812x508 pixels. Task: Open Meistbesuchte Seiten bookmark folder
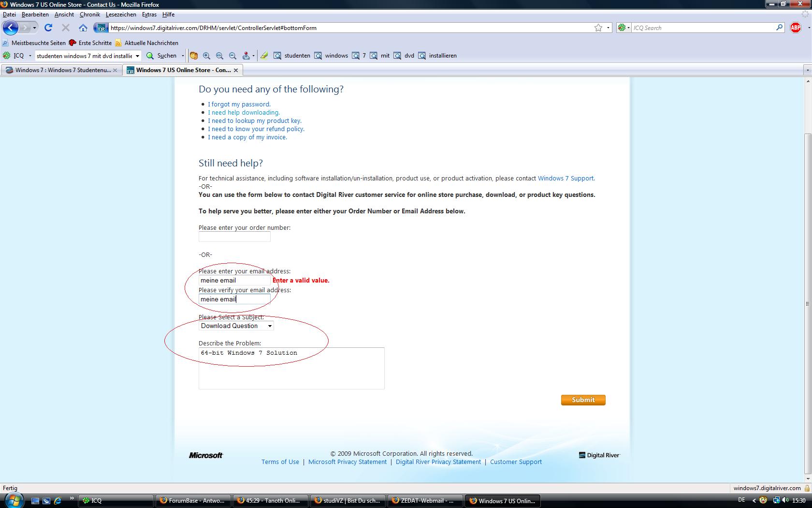[x=34, y=43]
